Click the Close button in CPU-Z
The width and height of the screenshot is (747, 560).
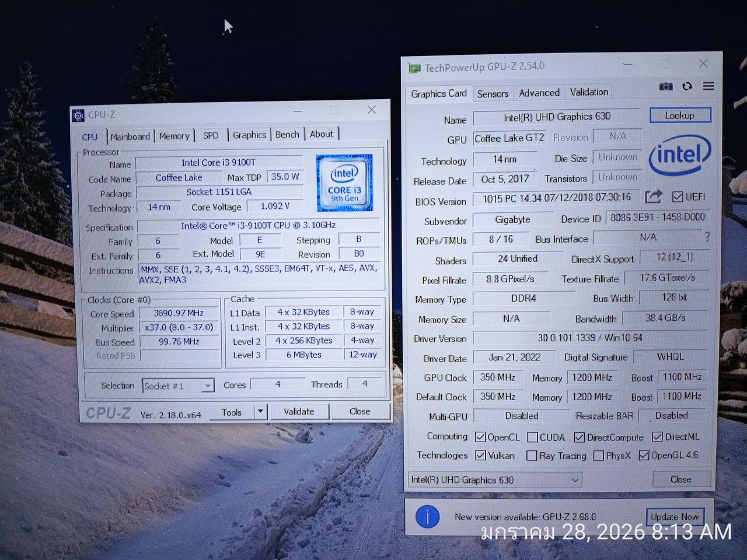359,411
